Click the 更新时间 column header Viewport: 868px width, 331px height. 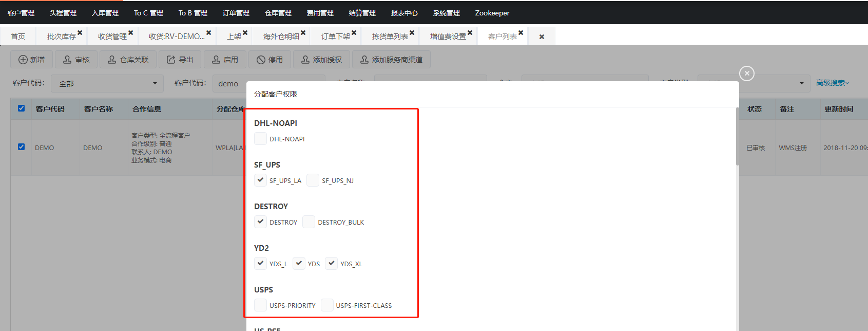pos(839,109)
